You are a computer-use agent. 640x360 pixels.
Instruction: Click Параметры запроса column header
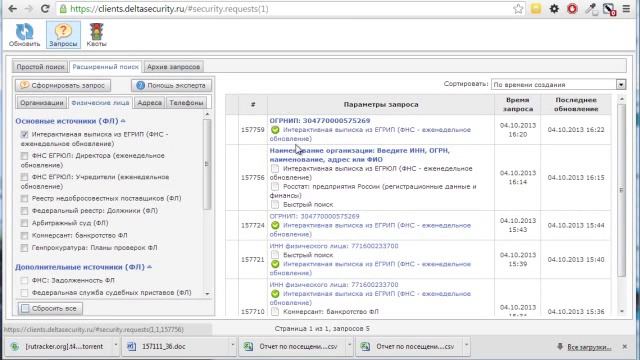(381, 104)
